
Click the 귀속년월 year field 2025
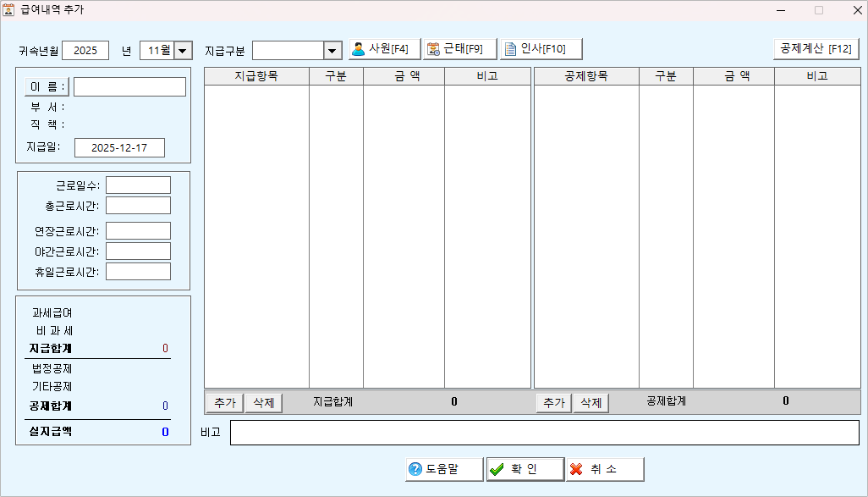pos(85,51)
